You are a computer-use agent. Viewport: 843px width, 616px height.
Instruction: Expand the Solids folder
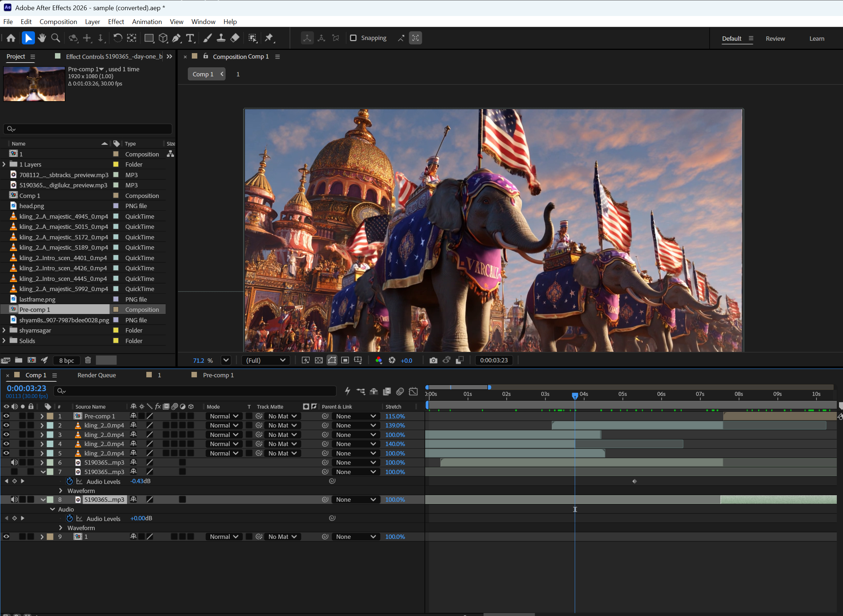4,341
